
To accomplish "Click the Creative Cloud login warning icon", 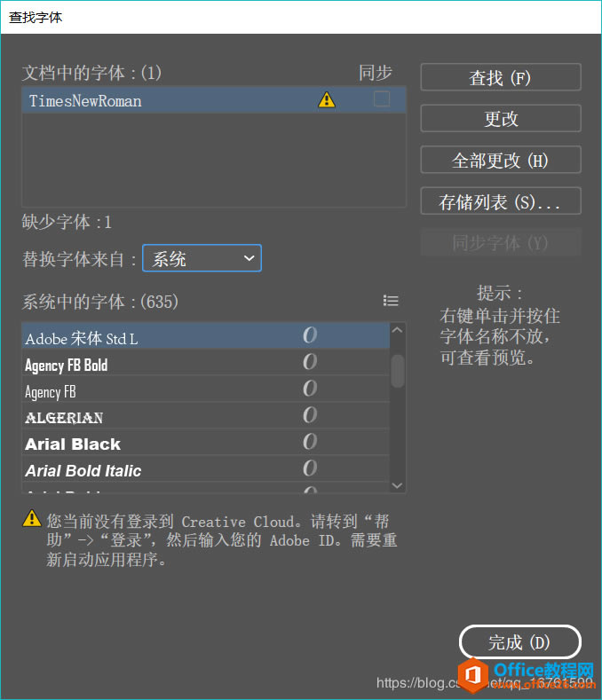I will click(x=32, y=519).
